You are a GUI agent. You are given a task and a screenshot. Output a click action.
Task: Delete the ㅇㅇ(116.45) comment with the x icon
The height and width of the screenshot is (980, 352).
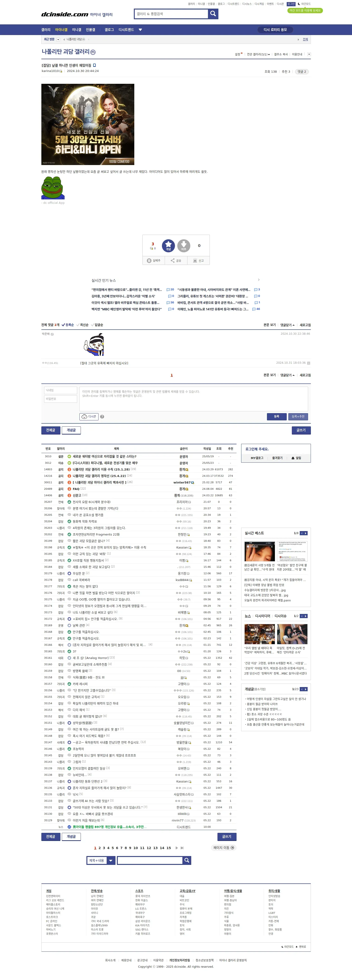pyautogui.click(x=309, y=363)
